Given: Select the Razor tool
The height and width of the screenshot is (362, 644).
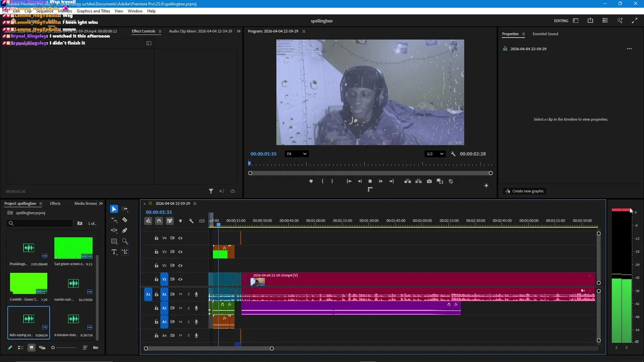Looking at the screenshot, I should click(125, 220).
